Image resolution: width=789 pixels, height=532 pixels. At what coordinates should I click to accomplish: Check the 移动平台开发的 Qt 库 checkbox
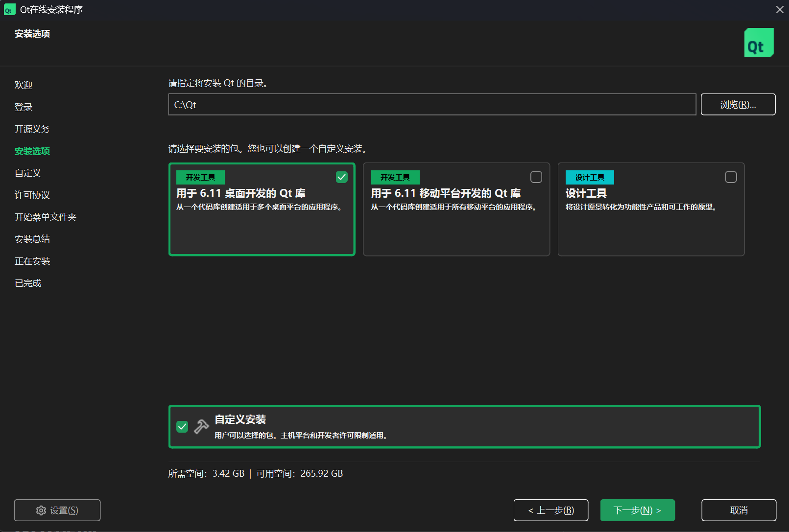(x=536, y=177)
